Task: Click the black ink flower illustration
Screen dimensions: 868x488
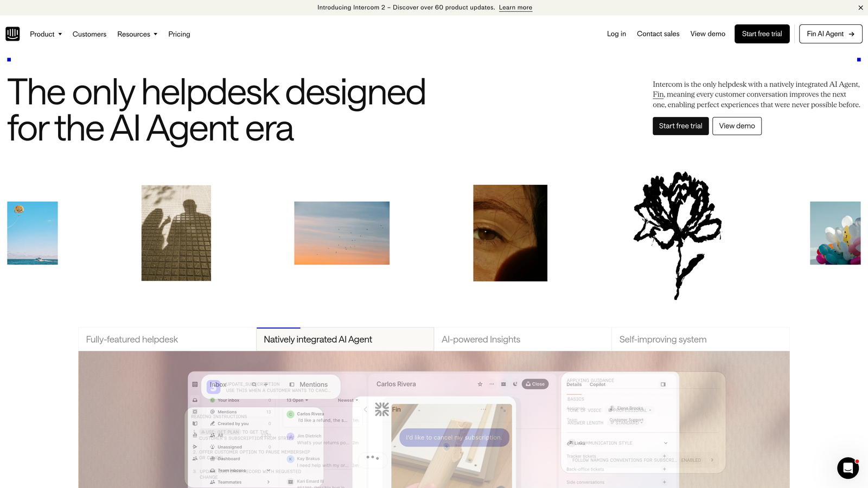Action: pos(678,235)
